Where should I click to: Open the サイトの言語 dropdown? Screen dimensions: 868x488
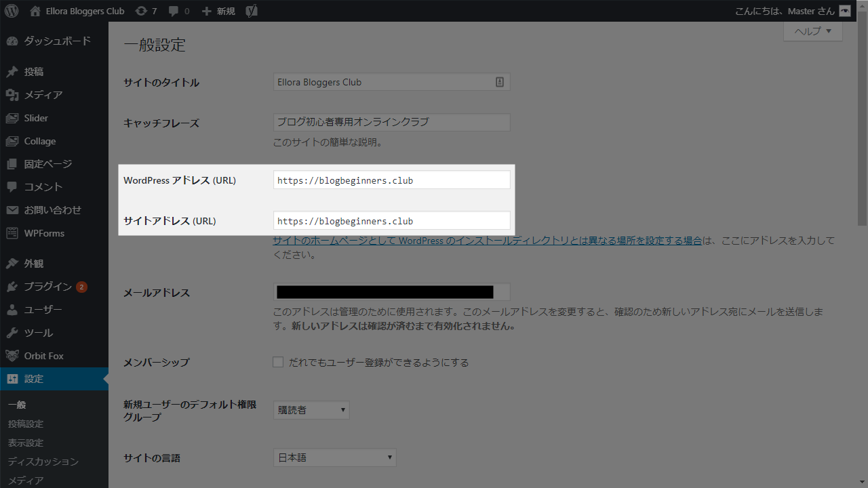tap(334, 457)
